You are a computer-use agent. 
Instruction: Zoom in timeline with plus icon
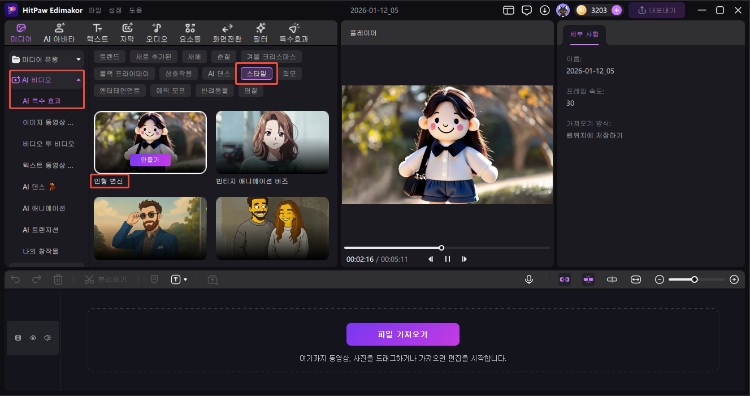point(734,279)
